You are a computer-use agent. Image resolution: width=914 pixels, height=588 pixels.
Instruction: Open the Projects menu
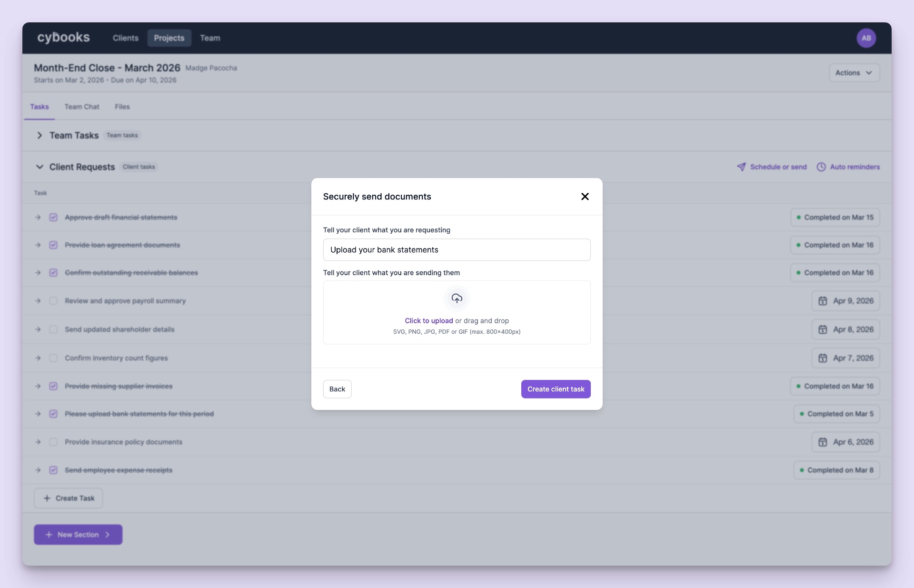(169, 38)
